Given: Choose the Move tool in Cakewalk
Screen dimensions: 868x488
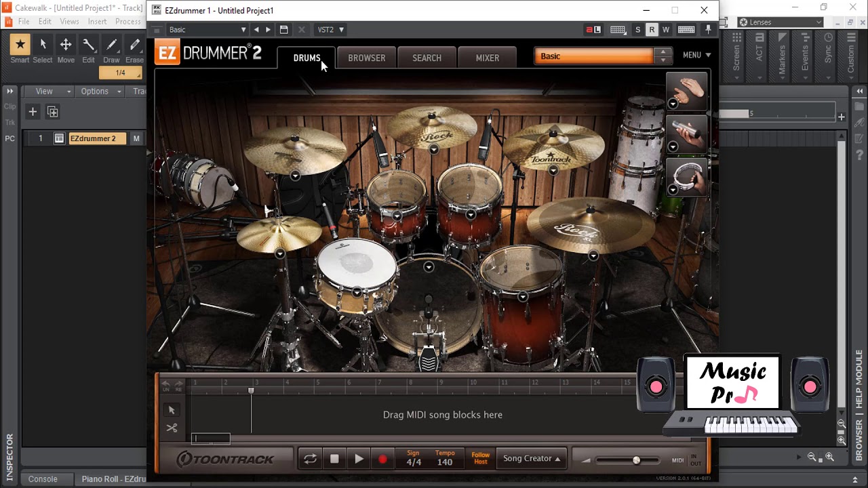Looking at the screenshot, I should (x=66, y=45).
